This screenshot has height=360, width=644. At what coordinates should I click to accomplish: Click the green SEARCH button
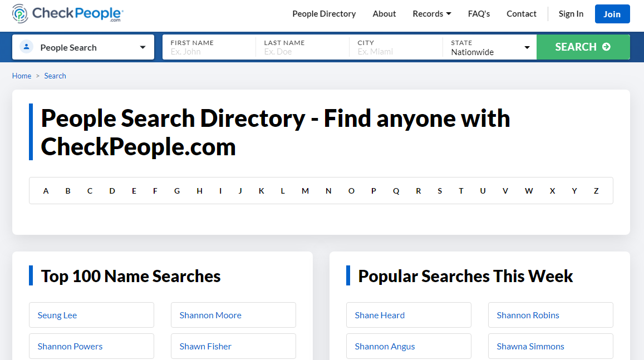click(583, 47)
